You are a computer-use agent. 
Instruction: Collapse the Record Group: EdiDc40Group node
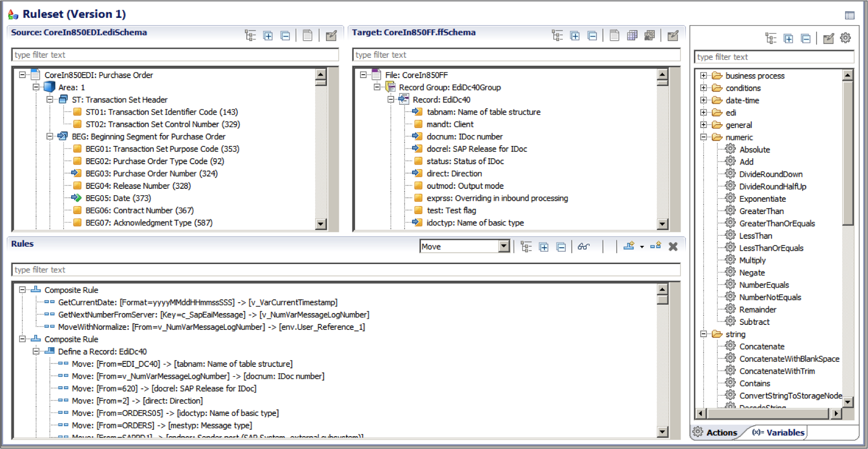[377, 87]
